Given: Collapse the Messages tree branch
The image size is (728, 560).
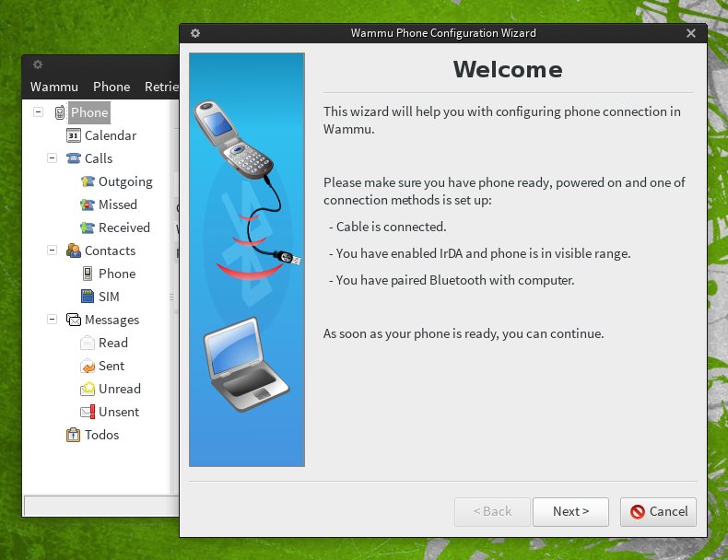Looking at the screenshot, I should click(x=53, y=320).
